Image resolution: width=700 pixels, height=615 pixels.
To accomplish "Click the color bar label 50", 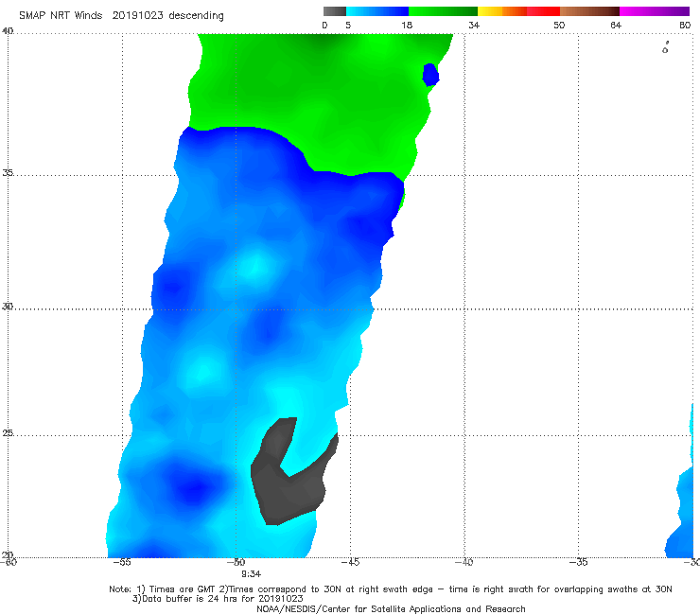I will (559, 25).
